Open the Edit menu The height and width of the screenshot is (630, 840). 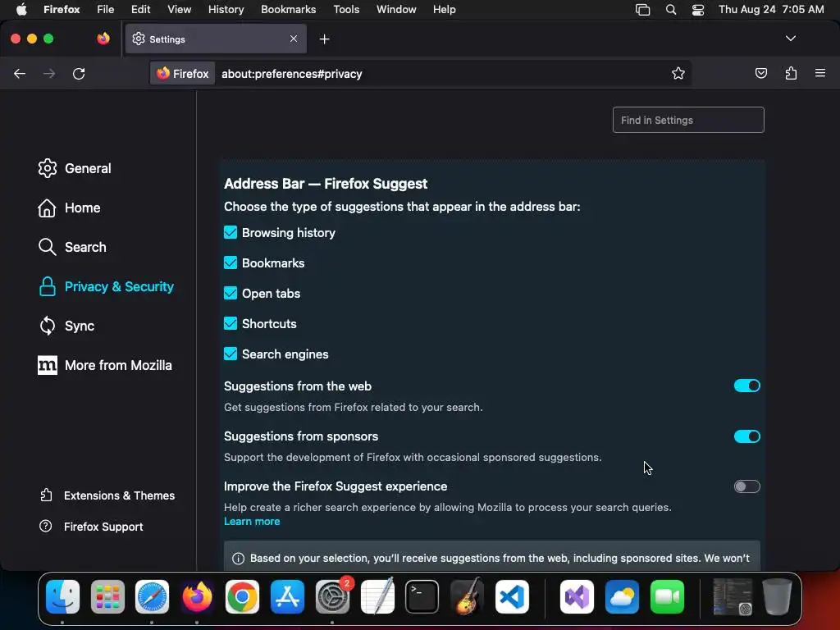pyautogui.click(x=140, y=10)
